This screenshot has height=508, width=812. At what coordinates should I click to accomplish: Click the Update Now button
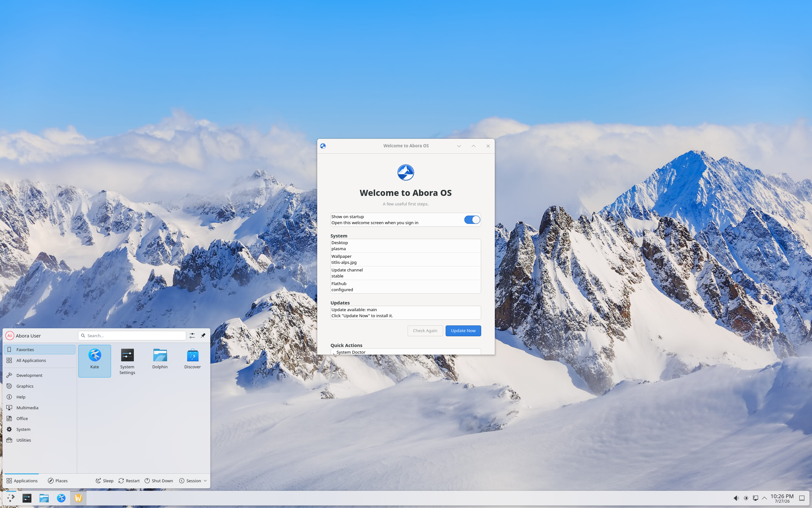(463, 331)
